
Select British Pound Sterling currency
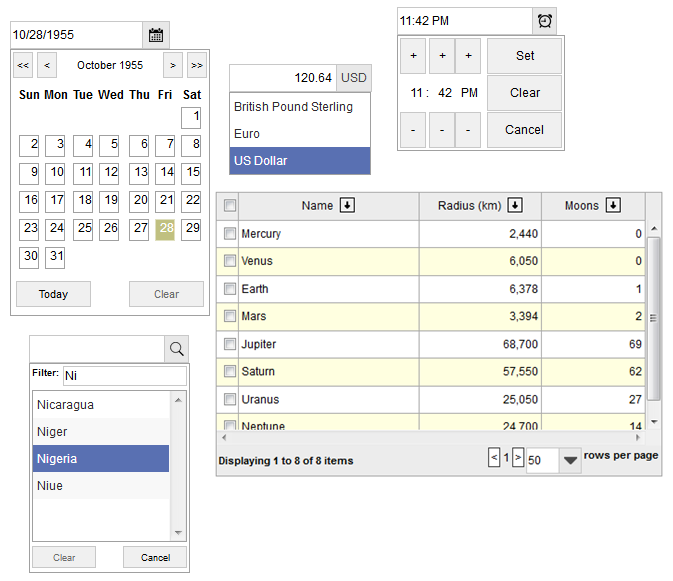pos(300,107)
